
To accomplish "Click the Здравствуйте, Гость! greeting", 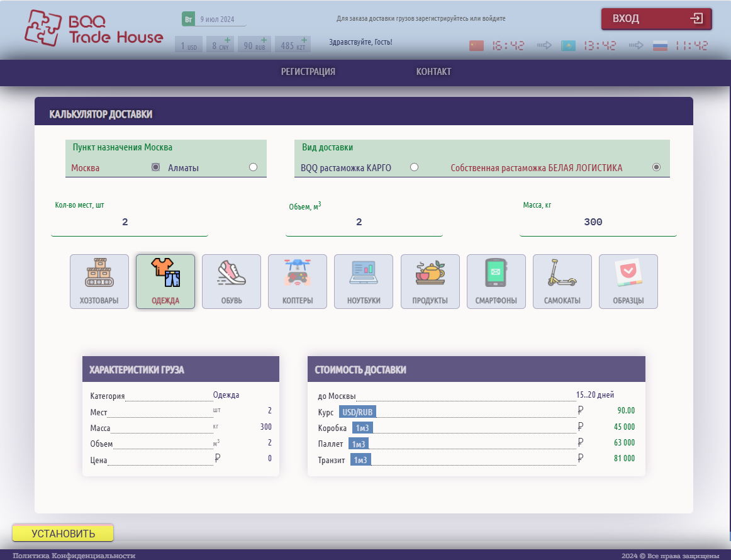I will tap(361, 42).
